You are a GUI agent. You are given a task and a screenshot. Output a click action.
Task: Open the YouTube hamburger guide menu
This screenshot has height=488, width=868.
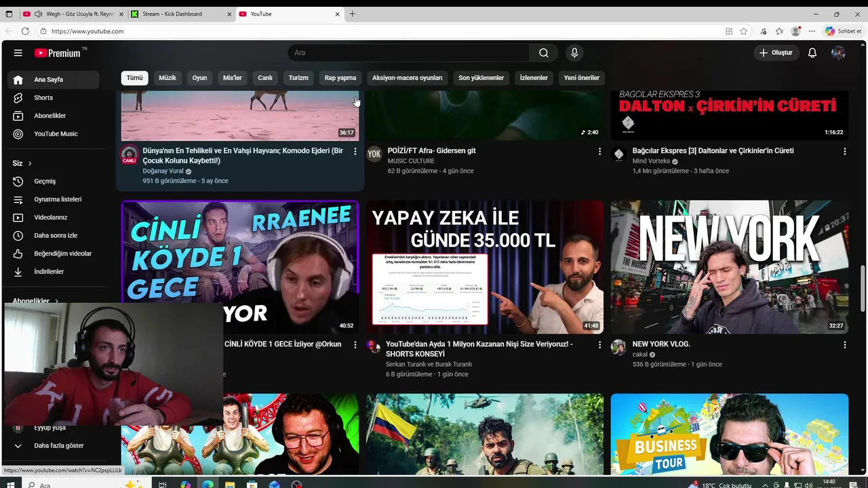click(x=18, y=53)
